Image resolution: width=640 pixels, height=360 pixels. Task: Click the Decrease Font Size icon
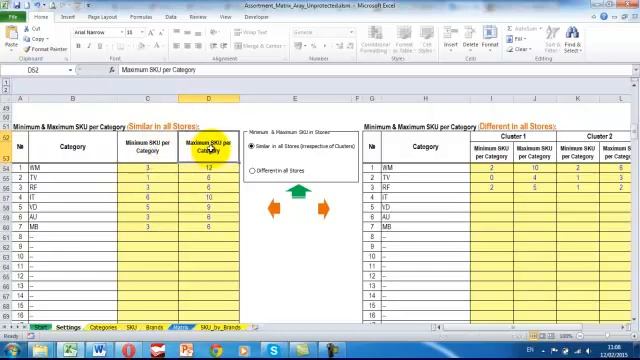coord(161,32)
